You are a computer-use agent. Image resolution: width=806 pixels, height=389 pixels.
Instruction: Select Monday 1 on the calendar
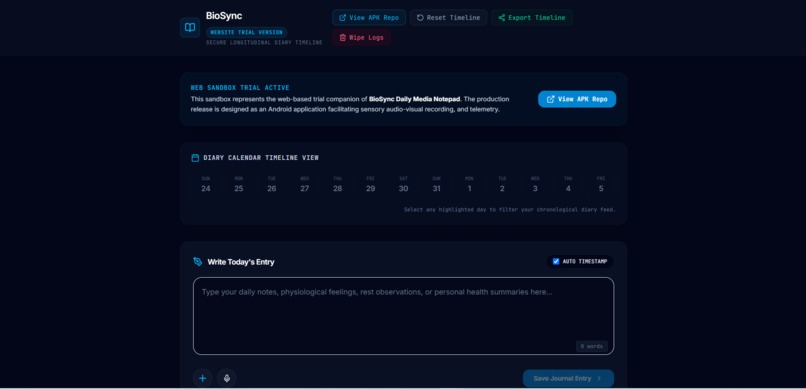point(469,184)
